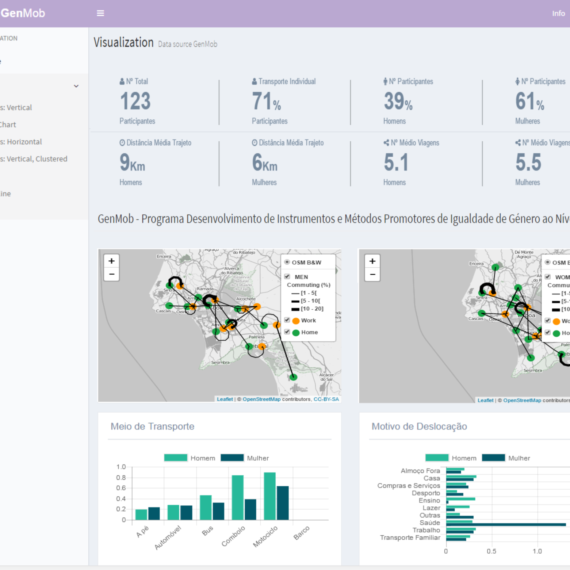
Task: Click the 'Meio de Transporte' chart title
Action: [152, 426]
